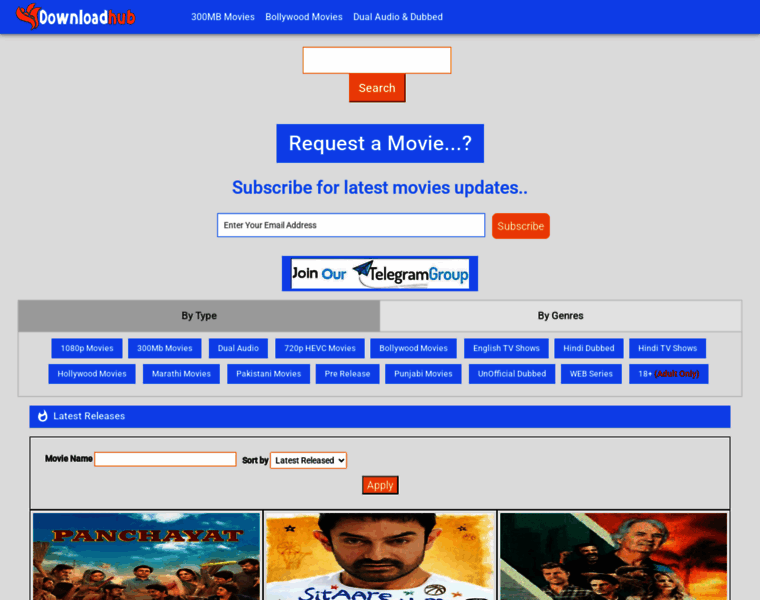Viewport: 760px width, 600px height.
Task: Open the Join Our Telegram Group banner
Action: (380, 274)
